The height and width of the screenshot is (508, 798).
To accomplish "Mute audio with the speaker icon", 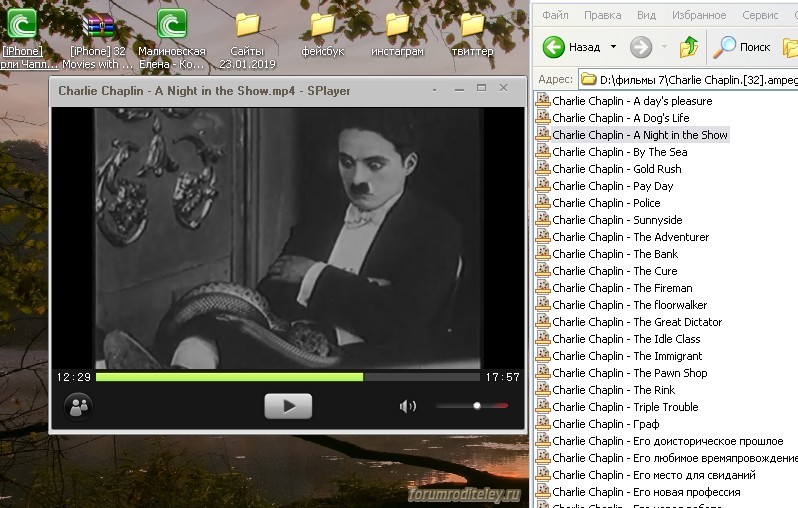I will coord(408,406).
